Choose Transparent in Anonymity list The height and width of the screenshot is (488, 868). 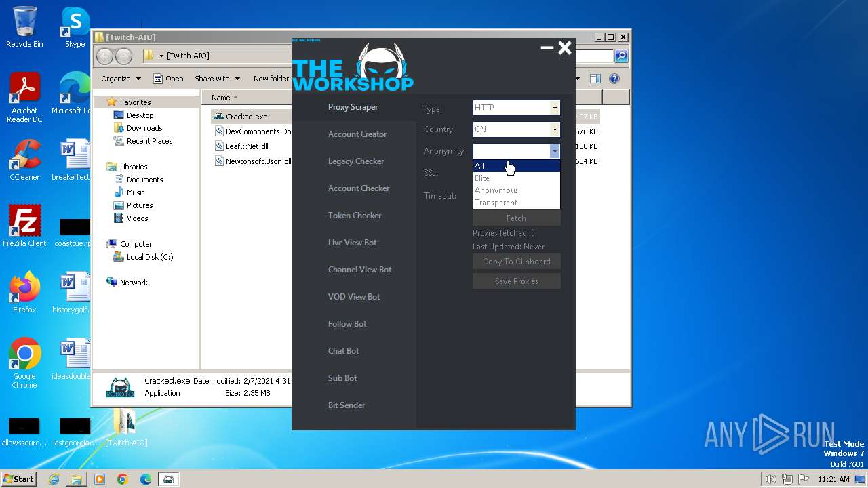point(516,203)
